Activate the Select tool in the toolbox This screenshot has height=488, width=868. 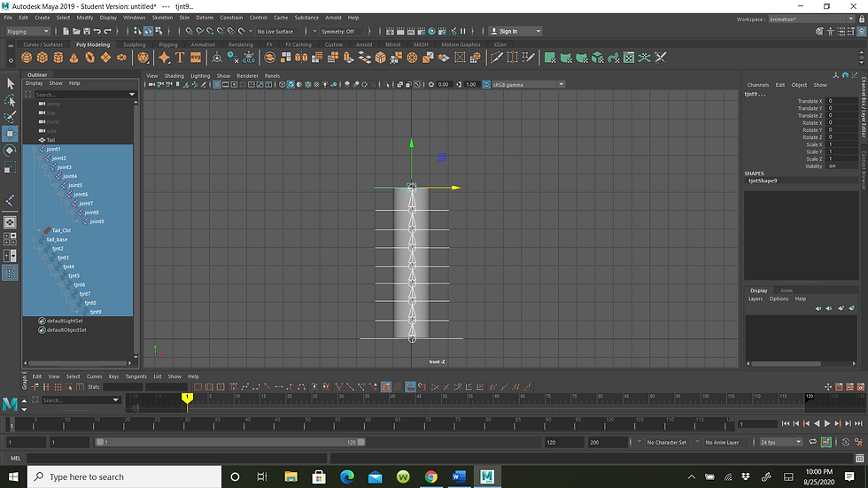coord(10,83)
